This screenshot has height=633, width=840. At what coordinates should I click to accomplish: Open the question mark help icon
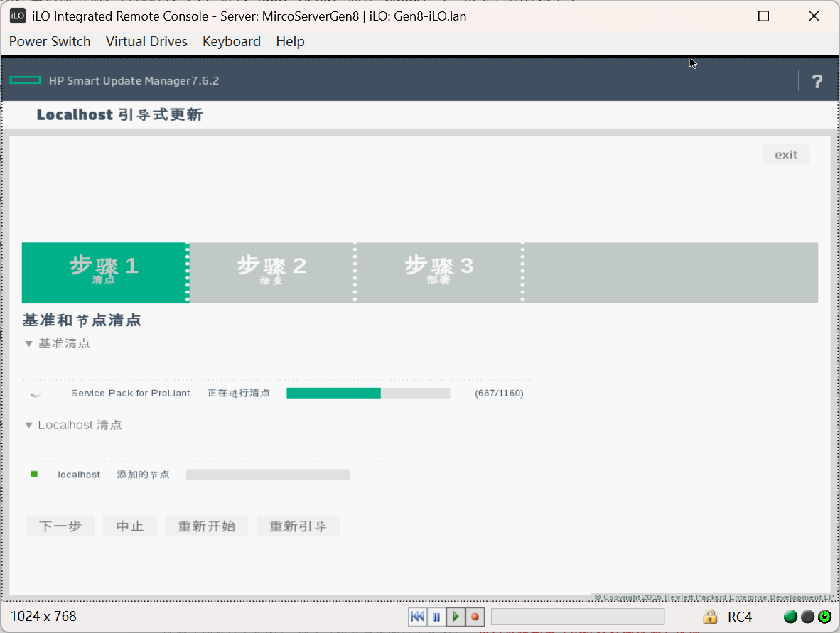click(817, 81)
